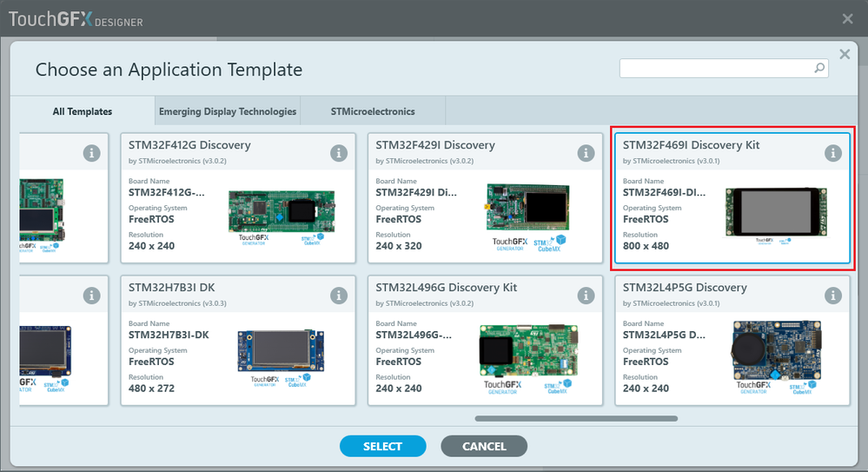Click the STM32F429I Discovery title
The image size is (868, 472).
[435, 145]
